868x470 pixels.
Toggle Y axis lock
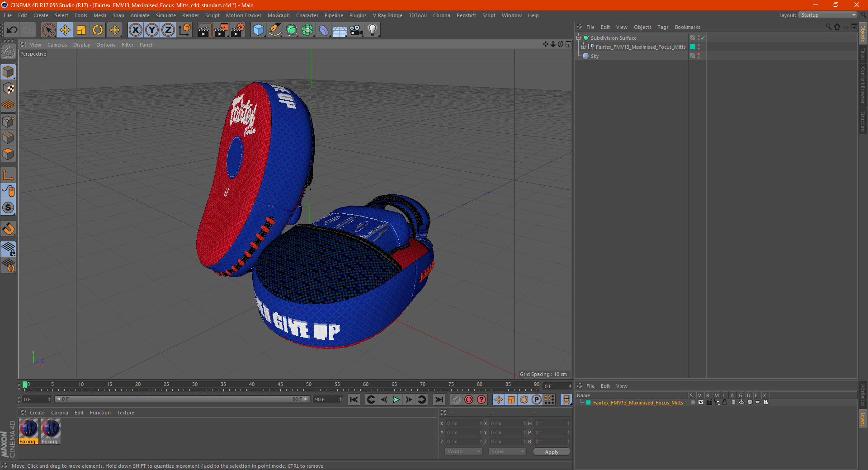(152, 30)
